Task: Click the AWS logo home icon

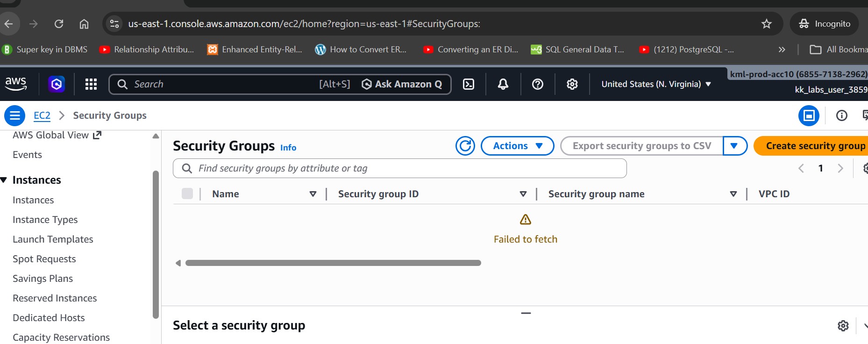Action: [16, 84]
